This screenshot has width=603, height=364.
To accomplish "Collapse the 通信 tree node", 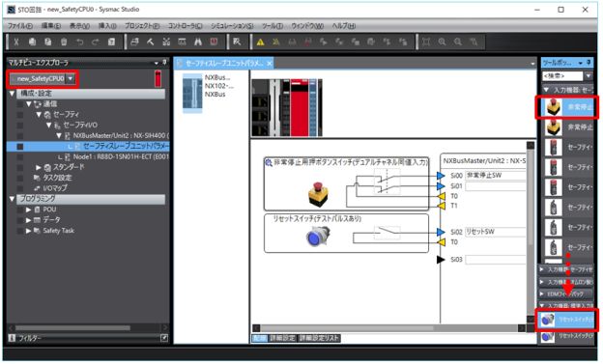I will coord(29,104).
